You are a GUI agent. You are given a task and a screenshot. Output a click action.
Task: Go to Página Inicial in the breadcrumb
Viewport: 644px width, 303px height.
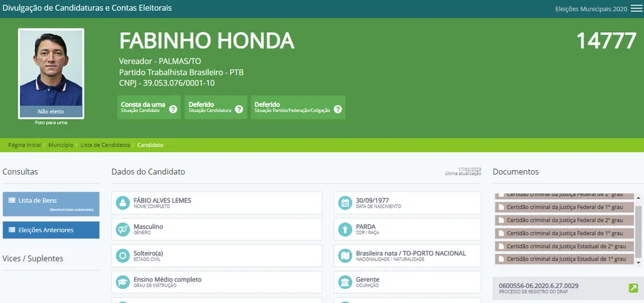[x=24, y=145]
